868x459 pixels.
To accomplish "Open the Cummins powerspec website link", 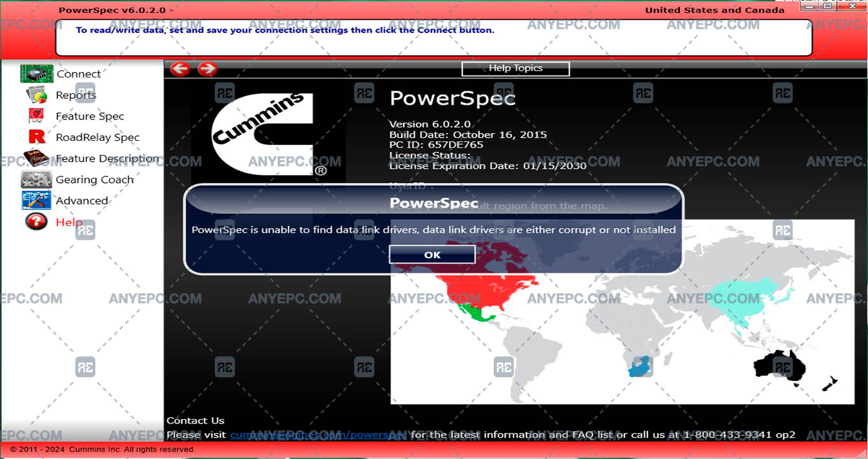I will click(x=318, y=435).
